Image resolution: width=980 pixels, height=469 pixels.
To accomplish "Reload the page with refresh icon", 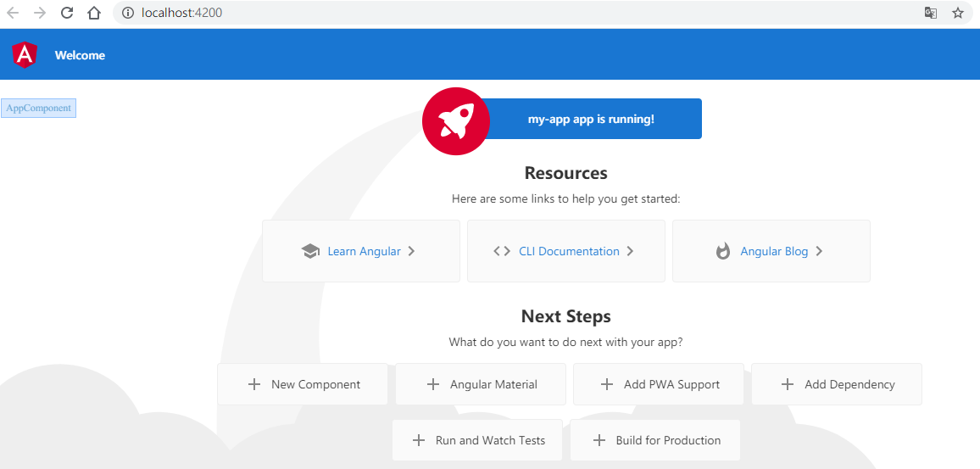I will tap(67, 13).
